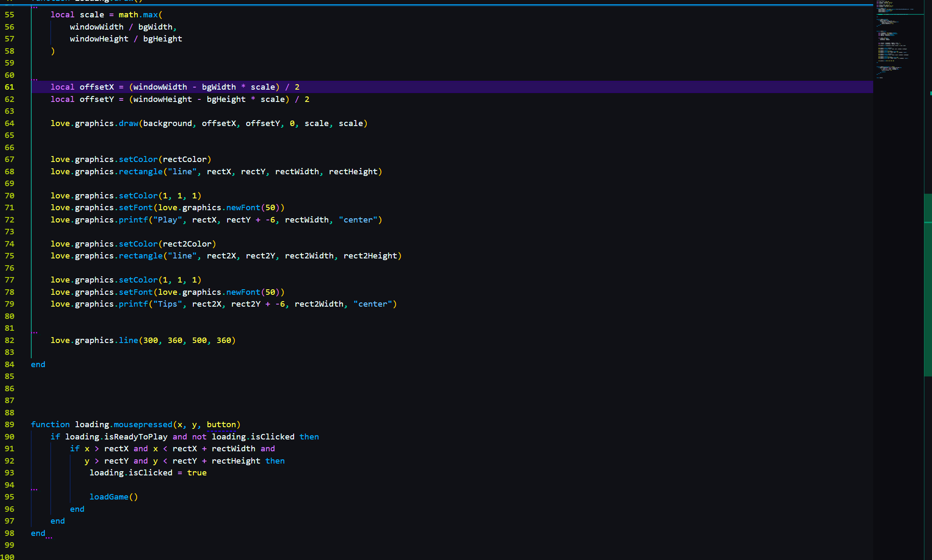Click line number 72 in the gutter

click(9, 220)
